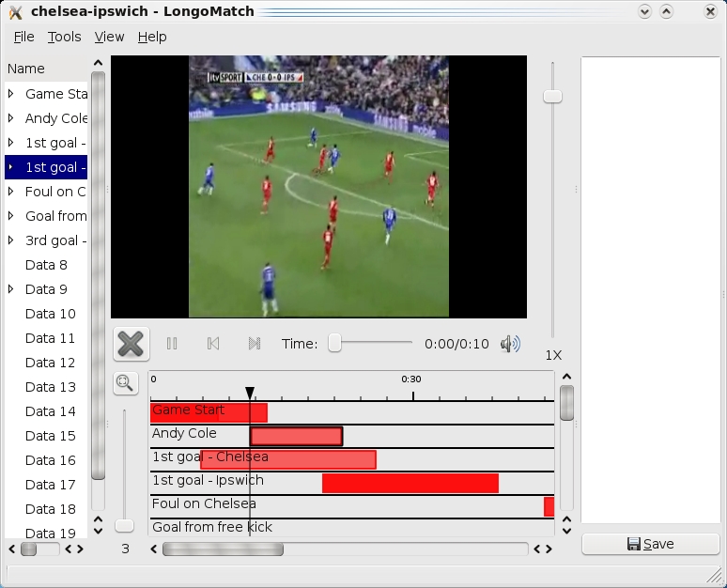The height and width of the screenshot is (588, 727).
Task: Jump to previous video segment
Action: pyautogui.click(x=213, y=344)
